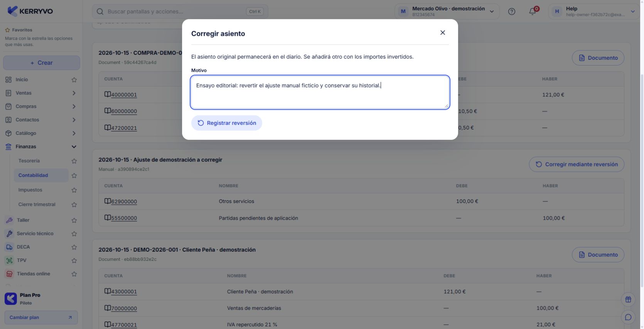Image resolution: width=644 pixels, height=329 pixels.
Task: Star Contabilidad as a favorite
Action: pos(74,176)
